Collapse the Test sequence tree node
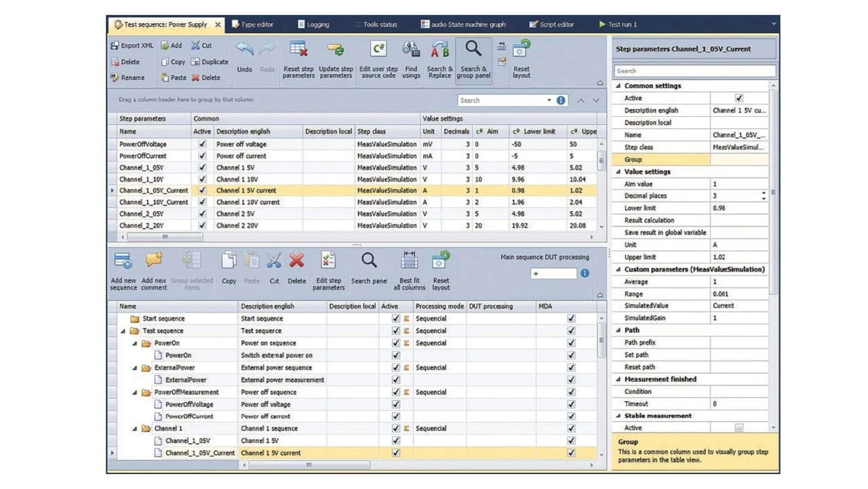 click(x=123, y=331)
